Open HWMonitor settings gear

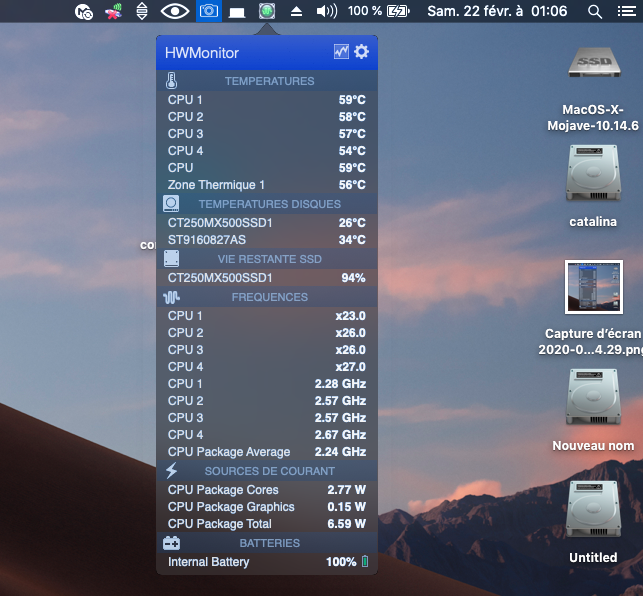361,52
